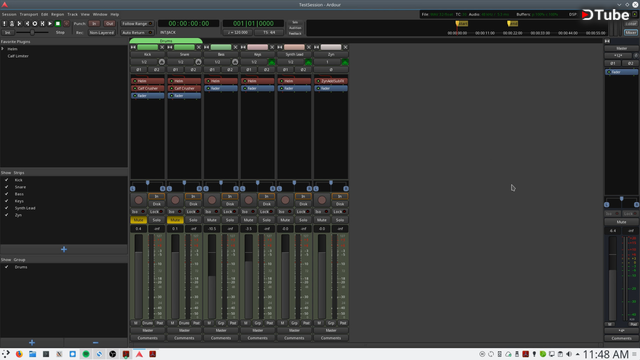640x360 pixels.
Task: Open the Transport menu
Action: tap(29, 14)
